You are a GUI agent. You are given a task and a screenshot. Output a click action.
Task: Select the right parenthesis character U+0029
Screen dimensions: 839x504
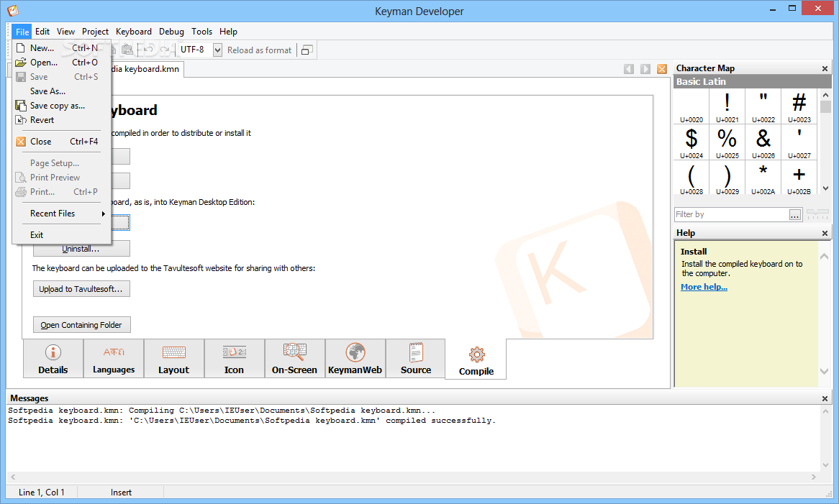coord(727,178)
